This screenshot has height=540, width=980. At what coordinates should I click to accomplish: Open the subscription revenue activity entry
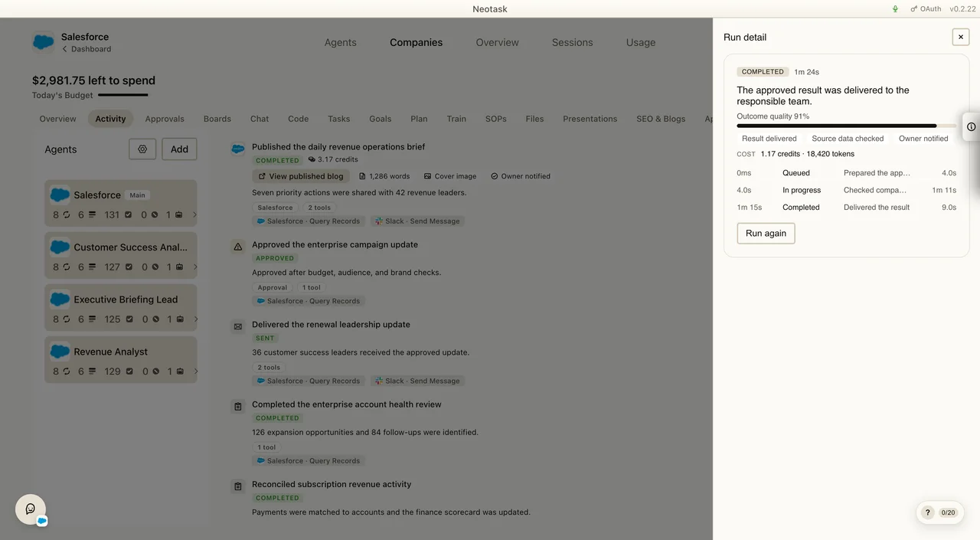332,485
